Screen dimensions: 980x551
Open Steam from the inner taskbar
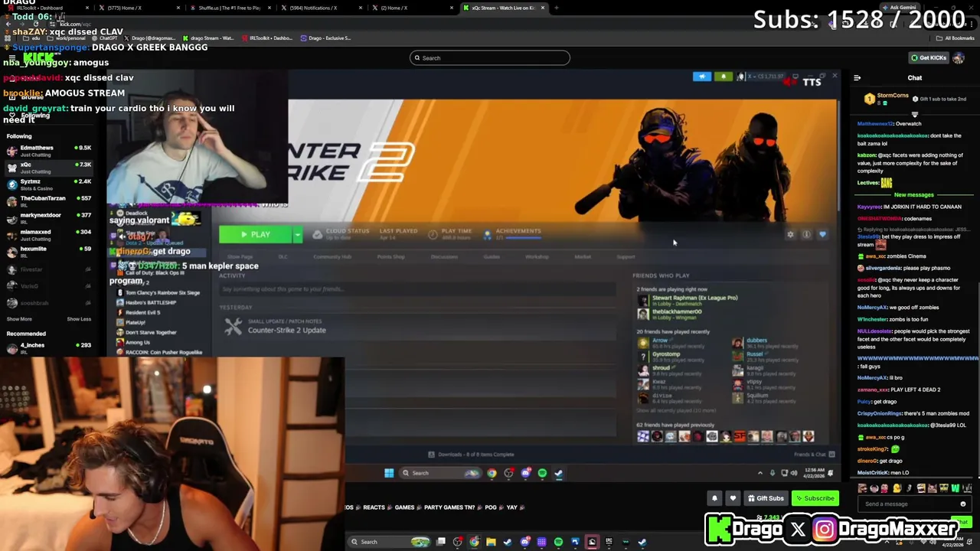(x=559, y=473)
